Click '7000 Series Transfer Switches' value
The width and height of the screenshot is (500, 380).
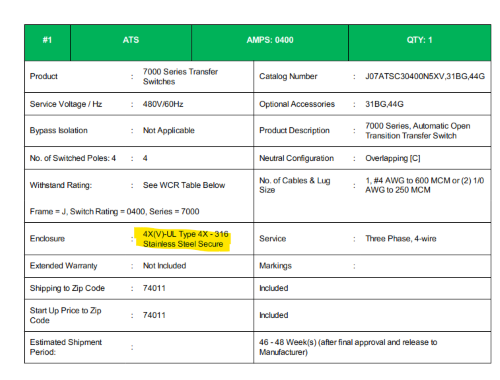(x=180, y=76)
